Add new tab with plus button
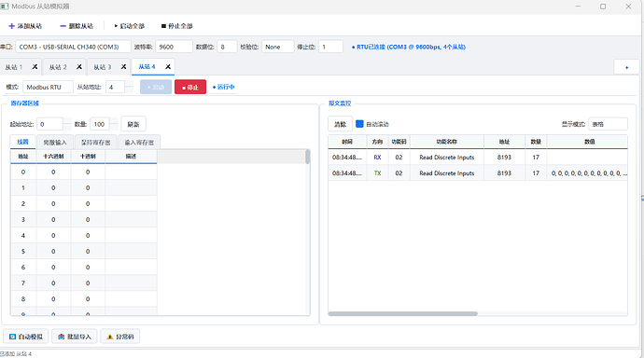This screenshot has width=644, height=358. 626,67
